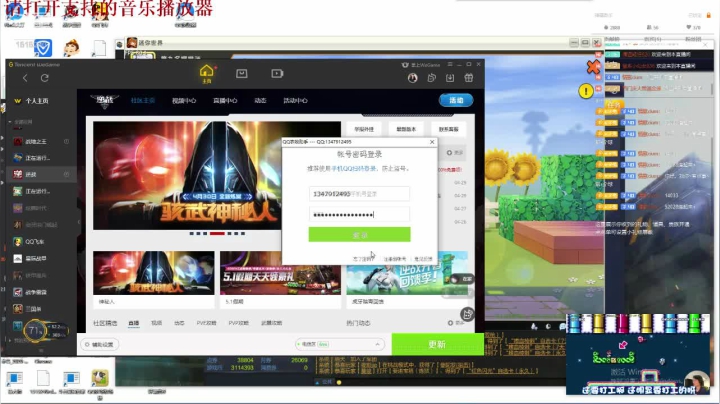Screen dimensions: 720x404
Task: Open the shield security desktop icon
Action: pyautogui.click(x=43, y=47)
